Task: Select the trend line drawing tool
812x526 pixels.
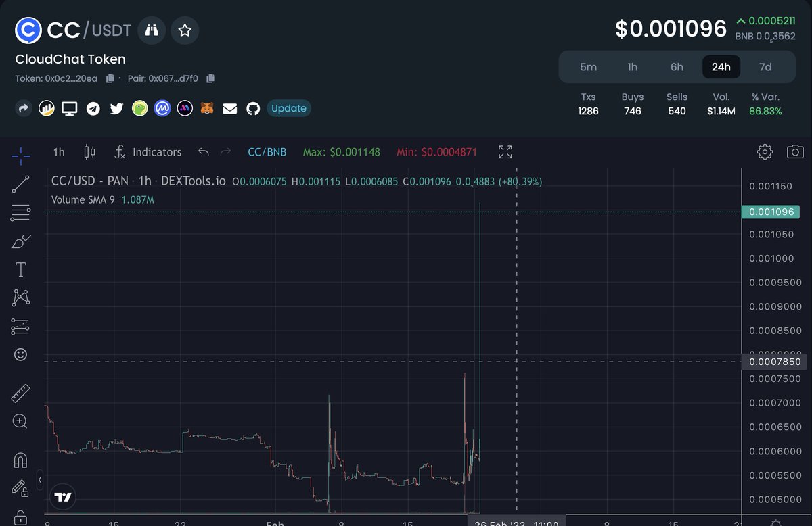Action: click(20, 184)
